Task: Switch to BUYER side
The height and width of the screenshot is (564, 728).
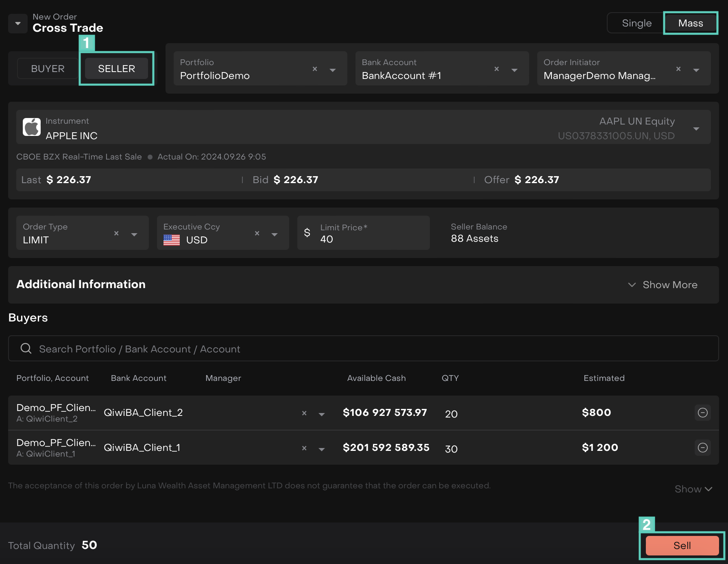Action: tap(48, 69)
